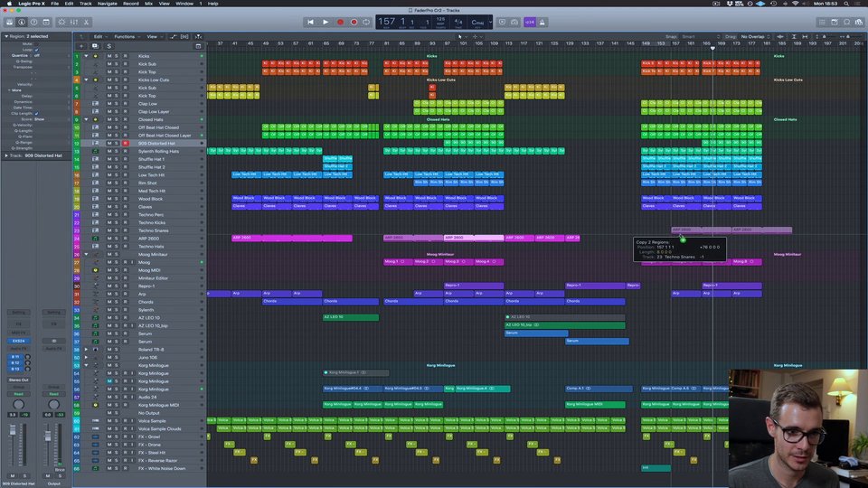Click Duplicate Track button
Viewport: 868px width, 488px height.
[95, 46]
